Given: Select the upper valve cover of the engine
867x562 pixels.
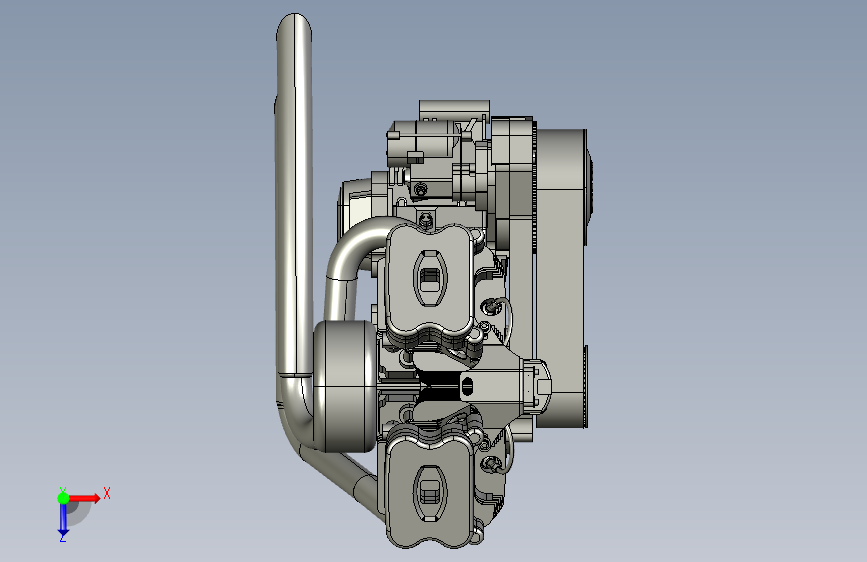Looking at the screenshot, I should (x=429, y=279).
